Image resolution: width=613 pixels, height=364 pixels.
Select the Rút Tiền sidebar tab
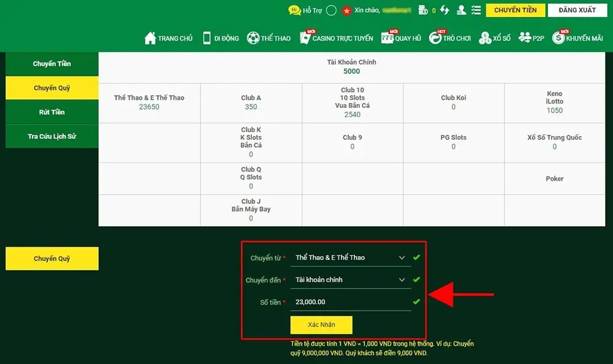[52, 112]
